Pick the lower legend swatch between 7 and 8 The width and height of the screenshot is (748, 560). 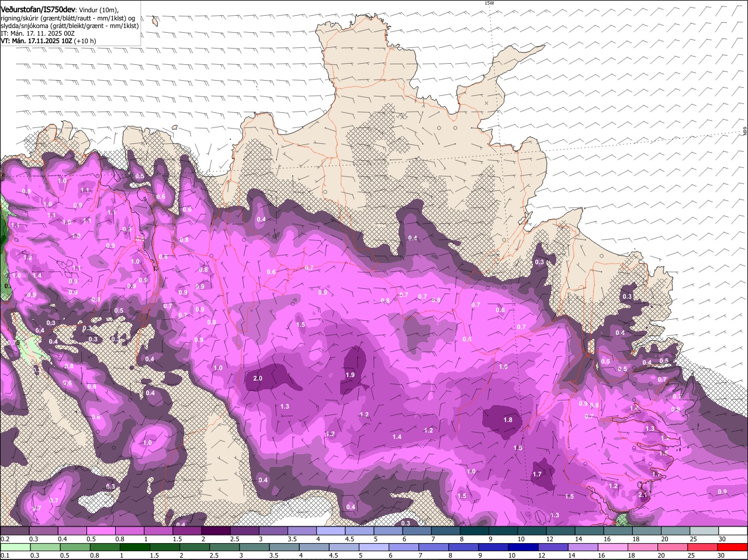pos(434,547)
